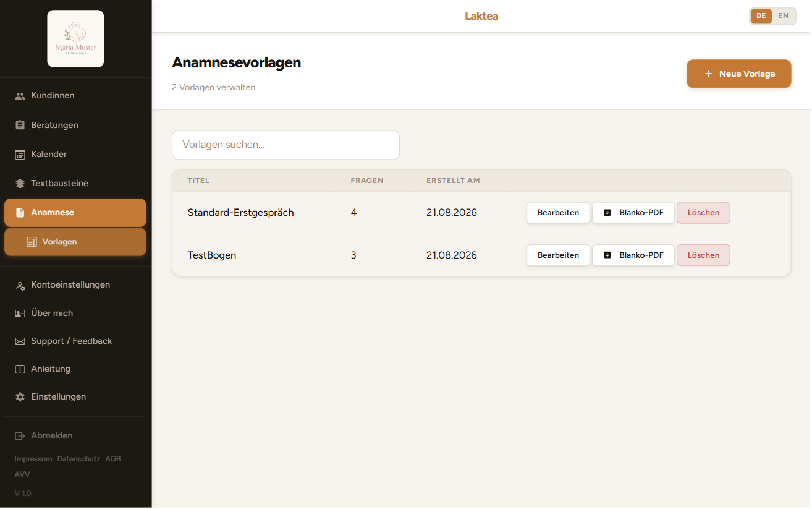
Task: Create a new template with Neue Vorlage
Action: 739,74
